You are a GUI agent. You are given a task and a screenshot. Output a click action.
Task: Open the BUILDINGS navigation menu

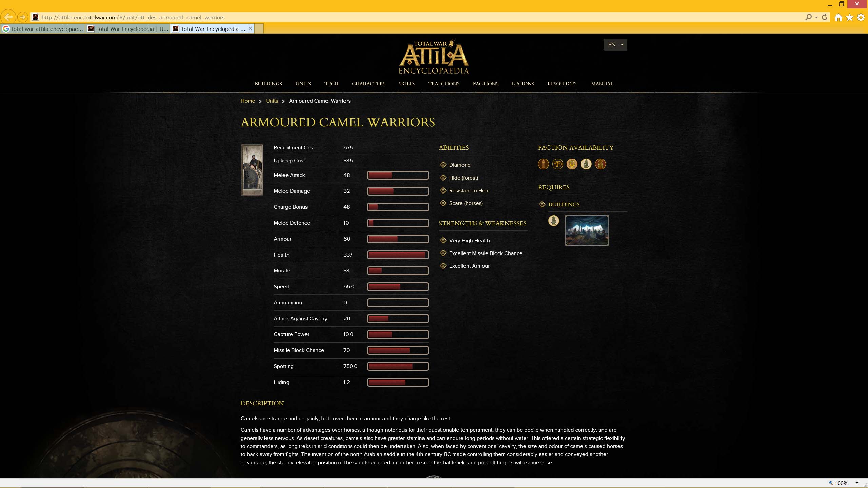(x=268, y=84)
